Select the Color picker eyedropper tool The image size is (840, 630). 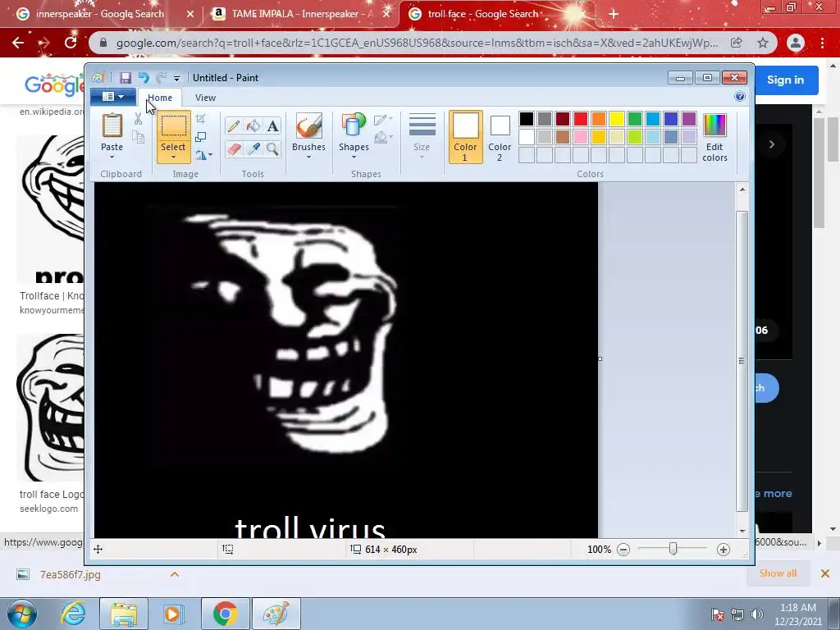pos(253,149)
